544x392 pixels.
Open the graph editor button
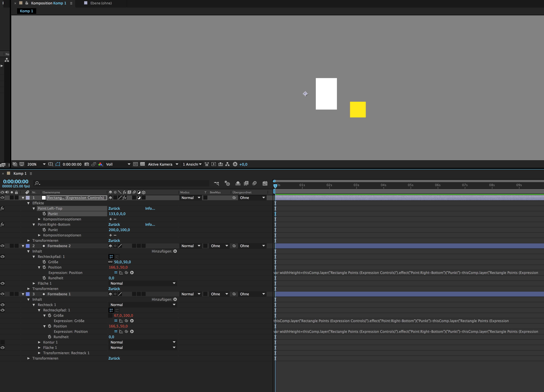pos(265,183)
